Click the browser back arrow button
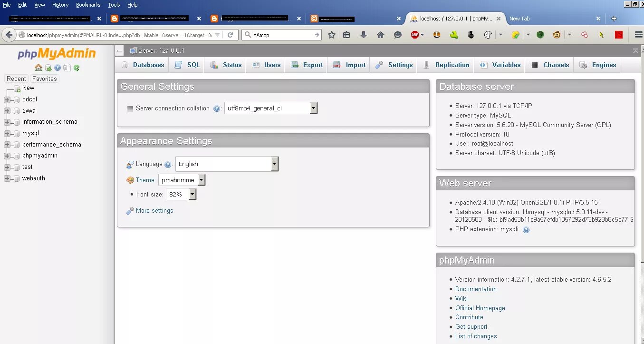The width and height of the screenshot is (644, 344). click(9, 35)
